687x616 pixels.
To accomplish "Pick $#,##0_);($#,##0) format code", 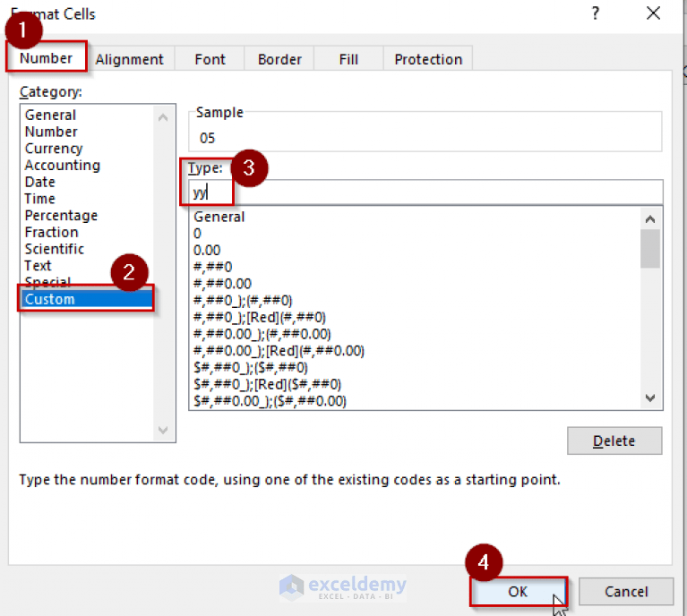I will [251, 367].
